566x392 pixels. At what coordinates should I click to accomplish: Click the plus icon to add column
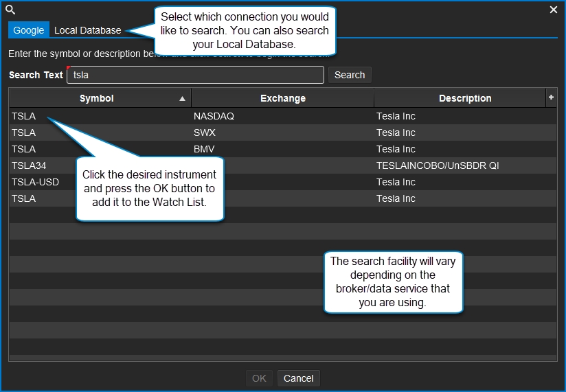click(x=551, y=98)
